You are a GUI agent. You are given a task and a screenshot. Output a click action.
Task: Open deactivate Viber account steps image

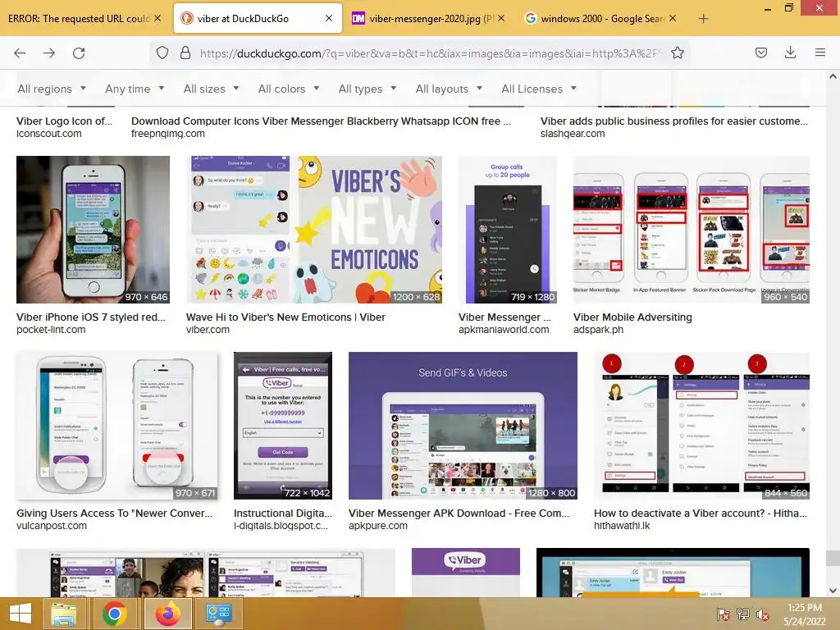click(702, 426)
